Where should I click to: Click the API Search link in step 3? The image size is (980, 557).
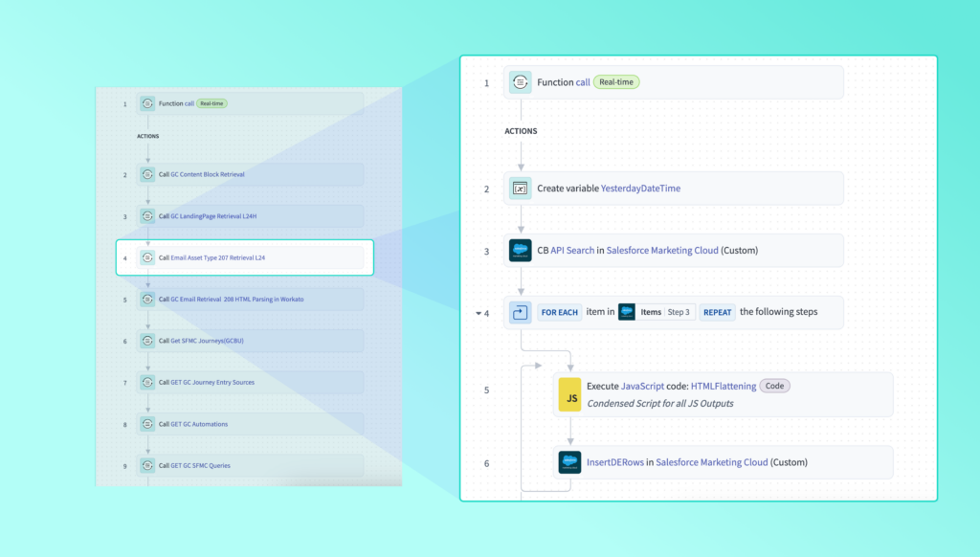tap(572, 251)
